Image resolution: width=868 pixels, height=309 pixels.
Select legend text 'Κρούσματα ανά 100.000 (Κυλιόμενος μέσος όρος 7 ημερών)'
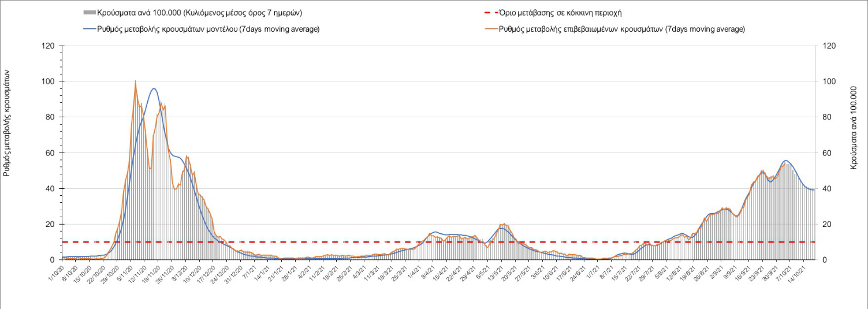coord(200,12)
